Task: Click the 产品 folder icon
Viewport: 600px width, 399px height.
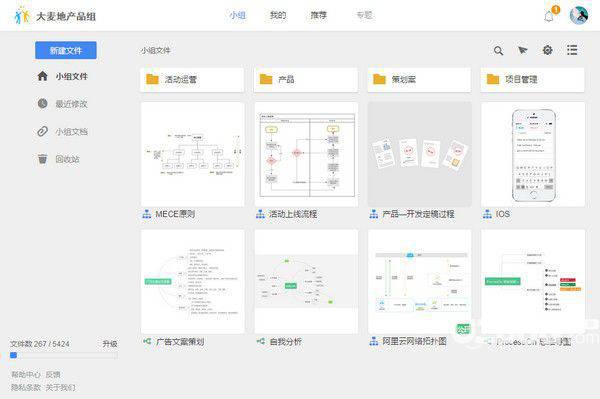Action: (266, 79)
